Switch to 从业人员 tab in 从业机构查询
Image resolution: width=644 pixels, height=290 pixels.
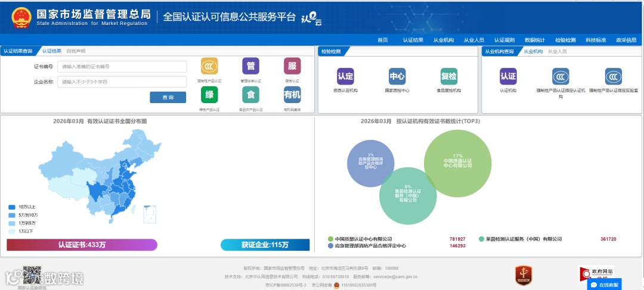click(558, 51)
